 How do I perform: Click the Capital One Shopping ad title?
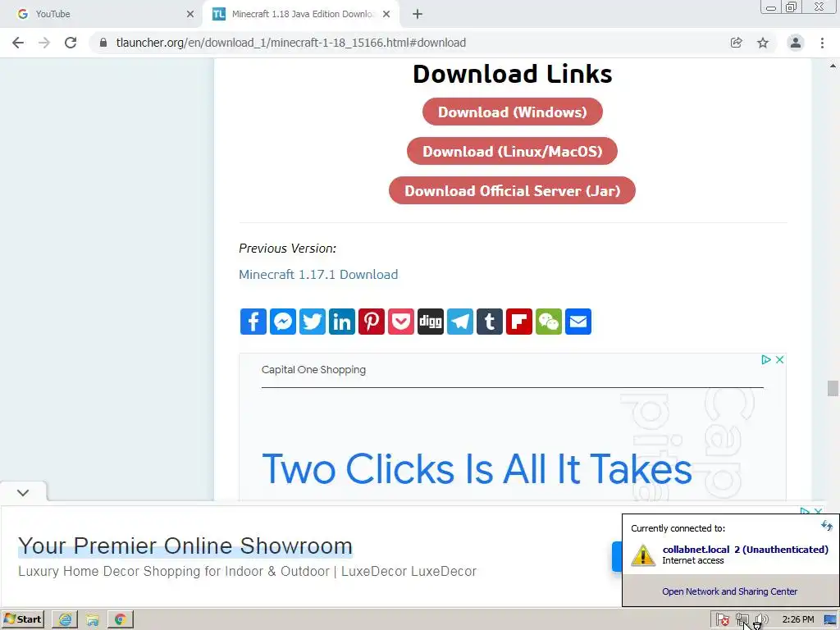pyautogui.click(x=313, y=370)
